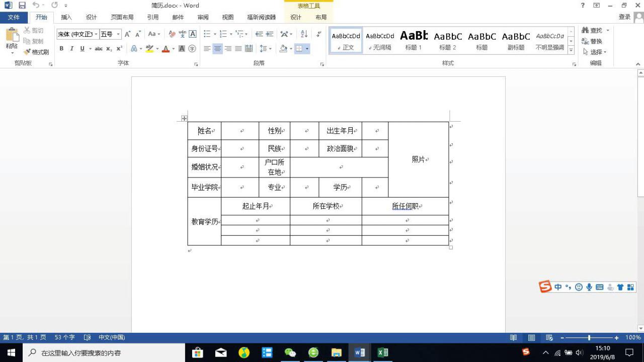Open Excel from the Windows taskbar
Viewport: 644px width, 362px height.
point(383,352)
